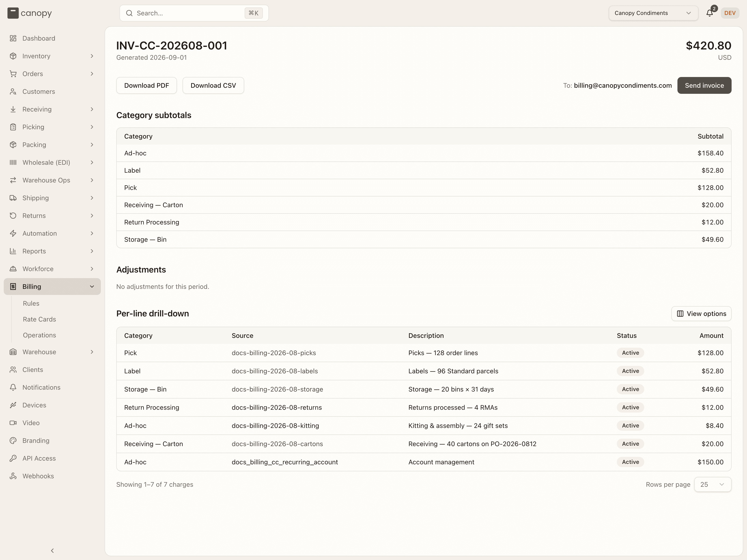Expand the Shipping submenu chevron
This screenshot has height=560, width=747.
tap(92, 198)
